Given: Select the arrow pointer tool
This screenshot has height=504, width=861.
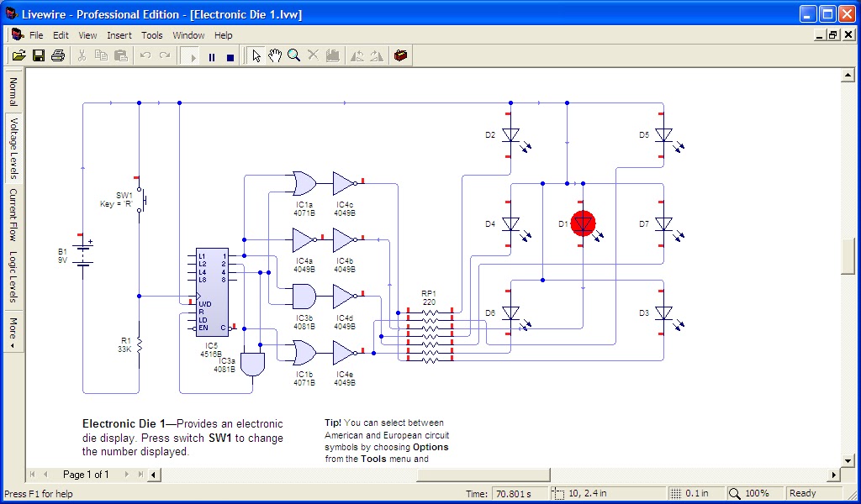Looking at the screenshot, I should click(x=256, y=55).
